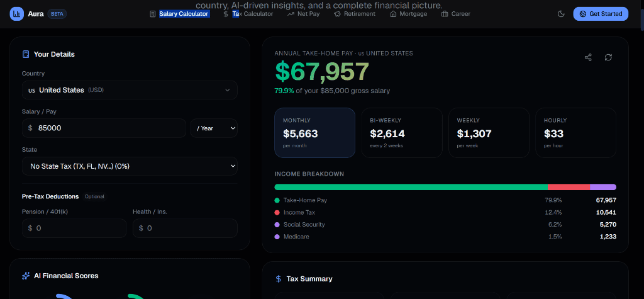
Task: Select the Hourly pay card
Action: (576, 133)
